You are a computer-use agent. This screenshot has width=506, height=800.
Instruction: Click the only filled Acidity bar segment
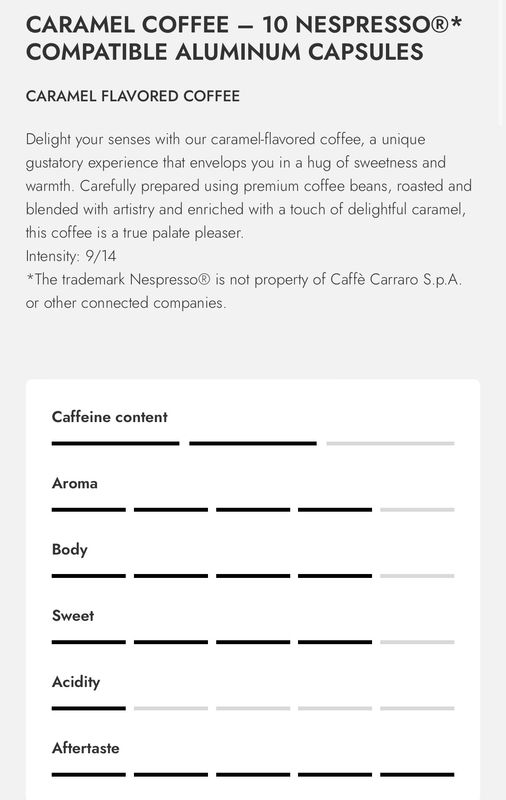(x=89, y=709)
